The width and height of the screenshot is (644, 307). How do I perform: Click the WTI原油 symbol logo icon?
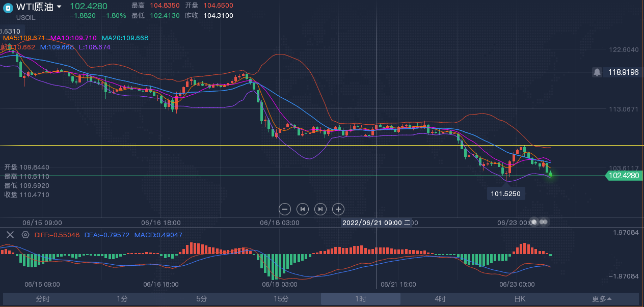click(8, 7)
